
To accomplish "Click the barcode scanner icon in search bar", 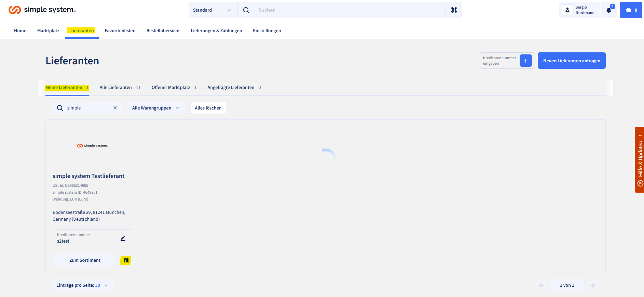I will tap(454, 10).
